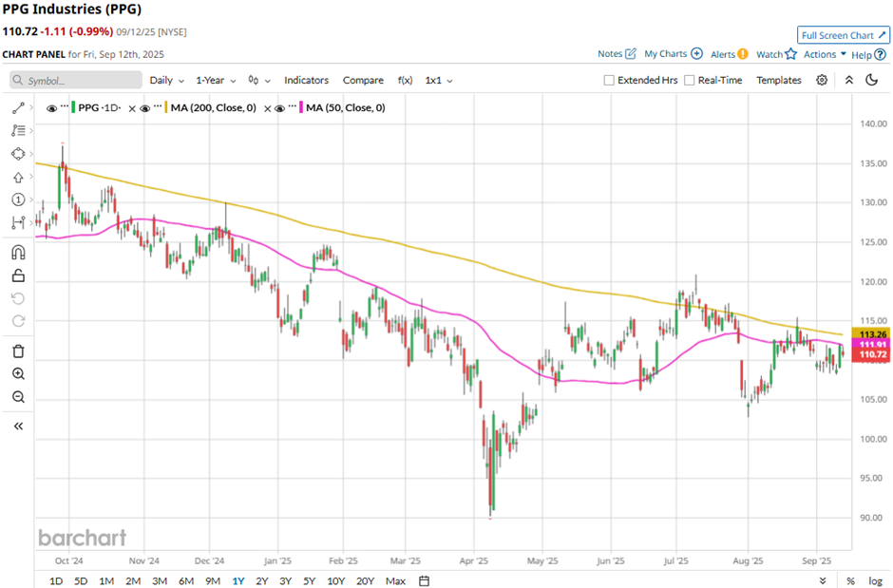Open the Compare menu
The height and width of the screenshot is (588, 893).
click(x=363, y=80)
